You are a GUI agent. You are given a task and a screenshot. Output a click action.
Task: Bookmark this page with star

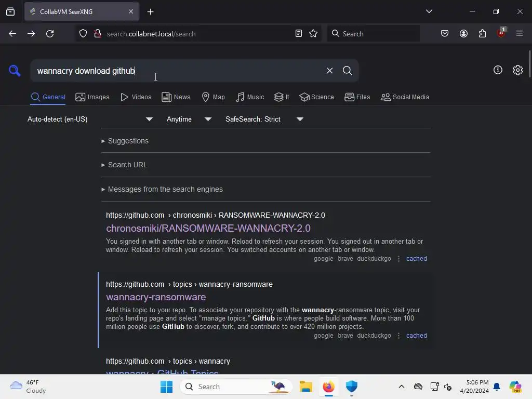point(313,33)
